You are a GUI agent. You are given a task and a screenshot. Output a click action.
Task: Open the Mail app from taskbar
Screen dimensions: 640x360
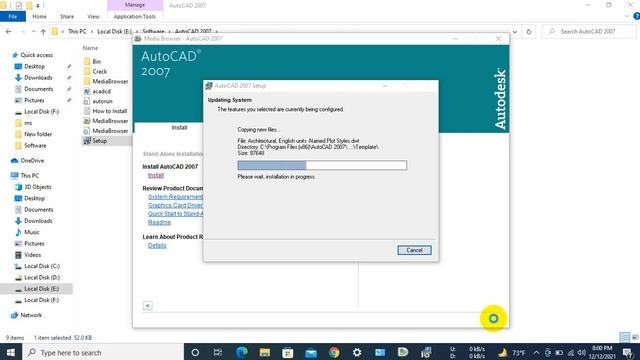(x=311, y=352)
